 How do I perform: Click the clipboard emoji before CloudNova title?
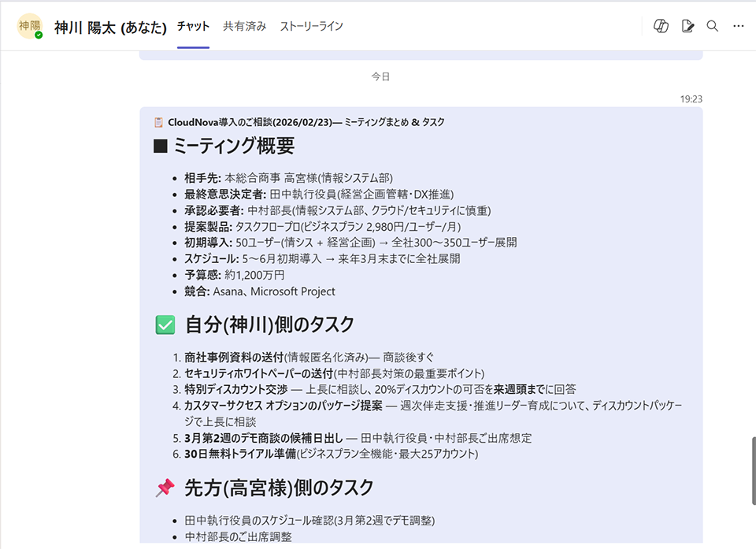point(158,123)
